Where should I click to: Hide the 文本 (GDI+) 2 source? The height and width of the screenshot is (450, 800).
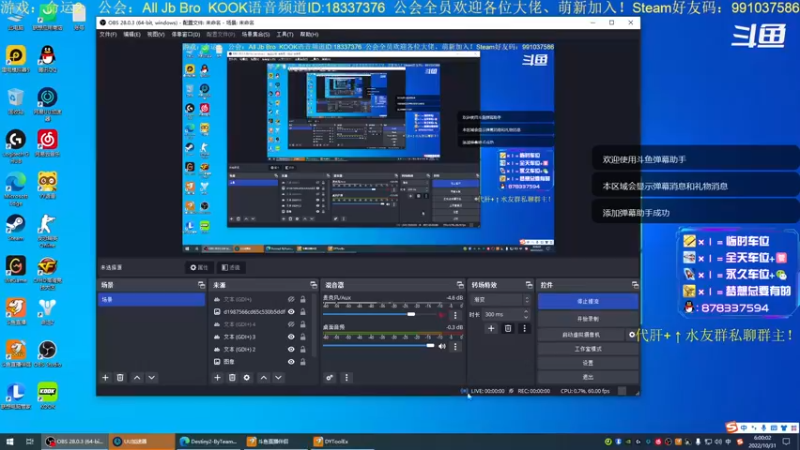pos(291,349)
